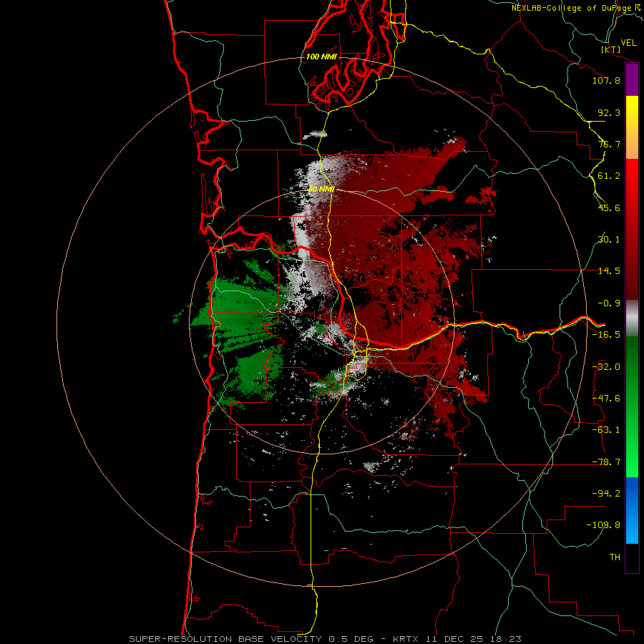Click the 50 NMI range ring label
644x644 pixels.
coord(322,190)
